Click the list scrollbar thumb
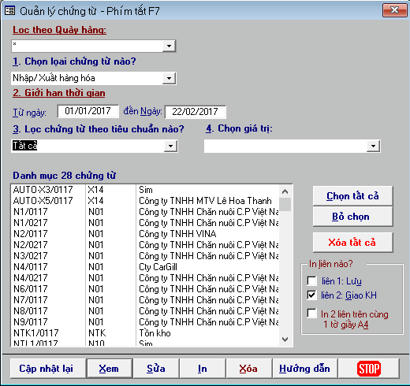 pyautogui.click(x=285, y=204)
